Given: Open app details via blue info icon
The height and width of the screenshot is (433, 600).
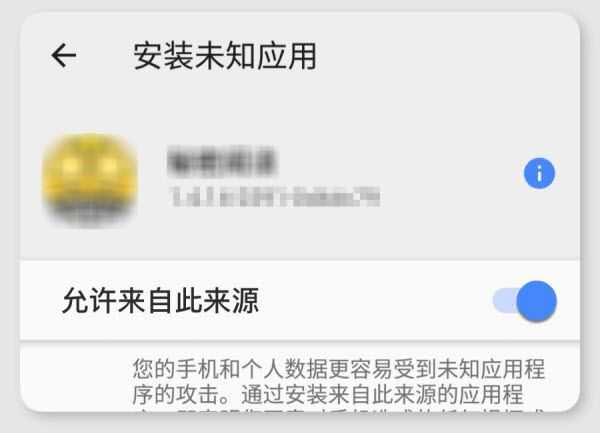Looking at the screenshot, I should (539, 173).
